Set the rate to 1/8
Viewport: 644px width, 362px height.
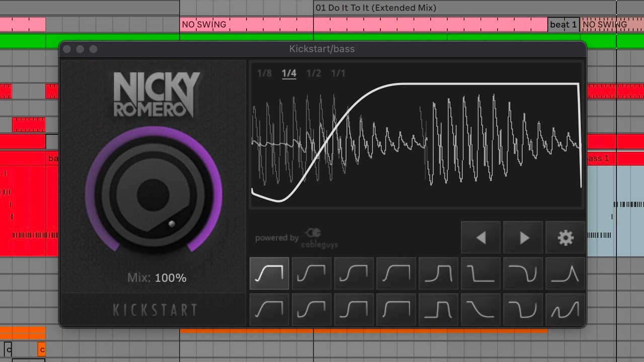264,73
